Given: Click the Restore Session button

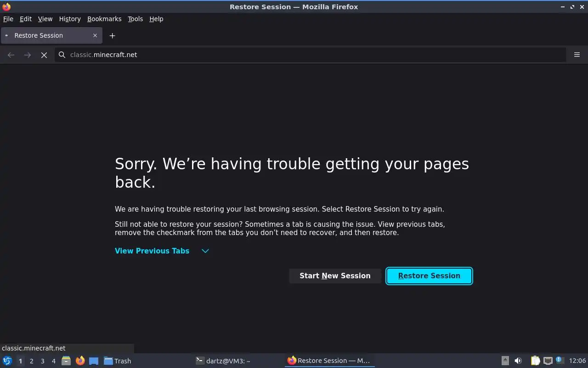Looking at the screenshot, I should [x=429, y=276].
